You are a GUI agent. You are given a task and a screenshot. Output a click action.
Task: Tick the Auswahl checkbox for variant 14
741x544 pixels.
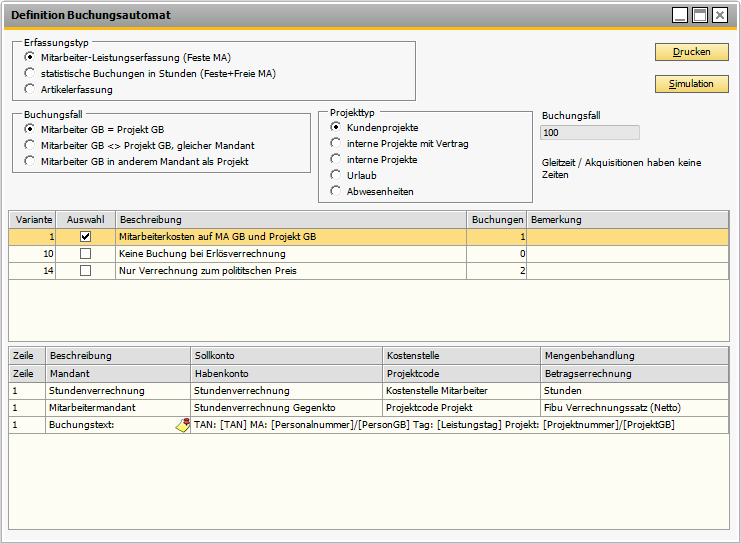point(85,270)
